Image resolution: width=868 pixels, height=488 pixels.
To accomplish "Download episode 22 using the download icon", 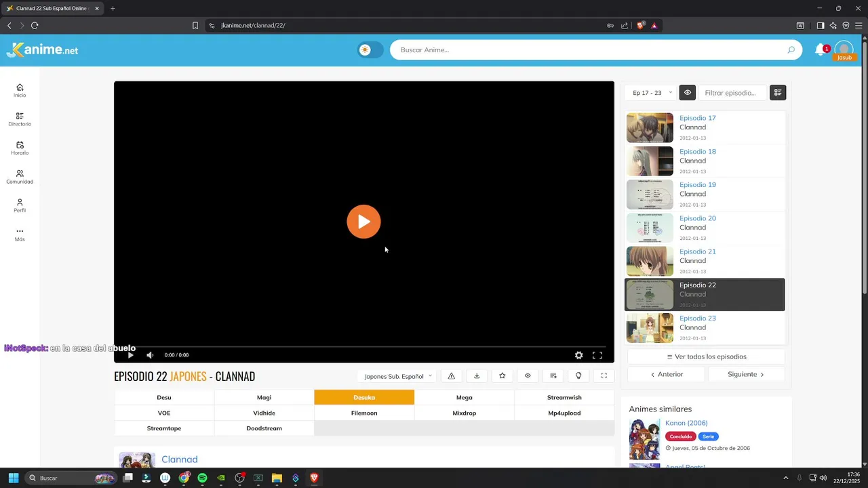I will [477, 376].
